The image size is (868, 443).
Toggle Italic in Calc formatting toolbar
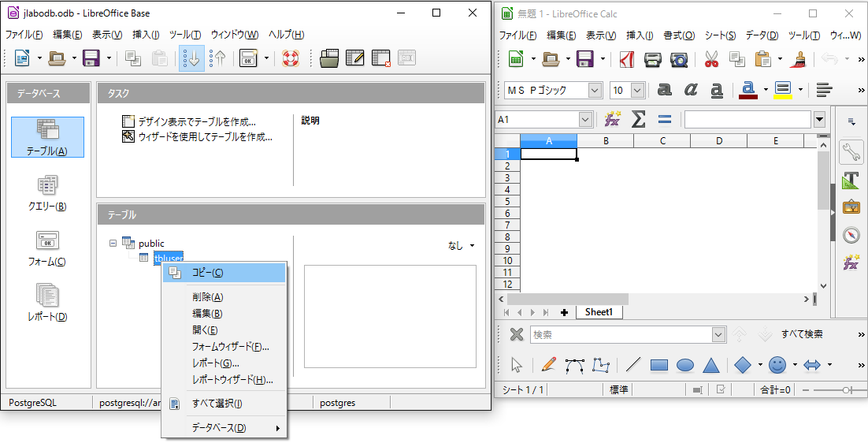pos(690,89)
